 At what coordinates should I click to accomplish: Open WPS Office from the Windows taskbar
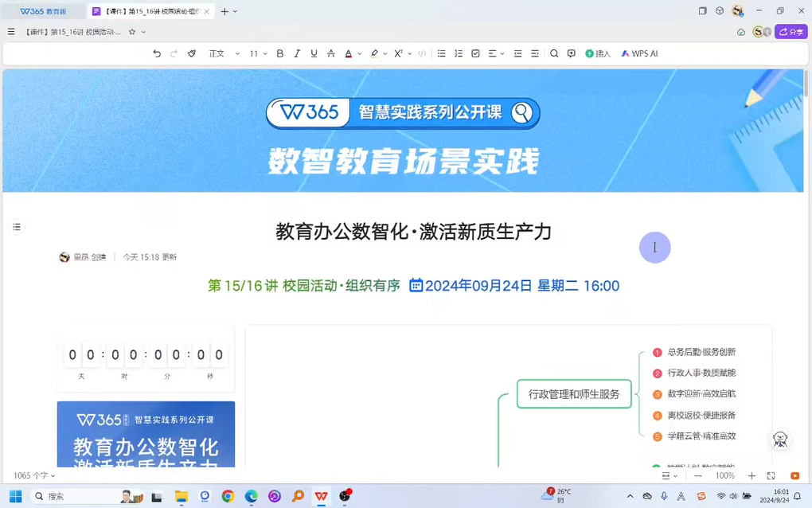click(x=322, y=496)
